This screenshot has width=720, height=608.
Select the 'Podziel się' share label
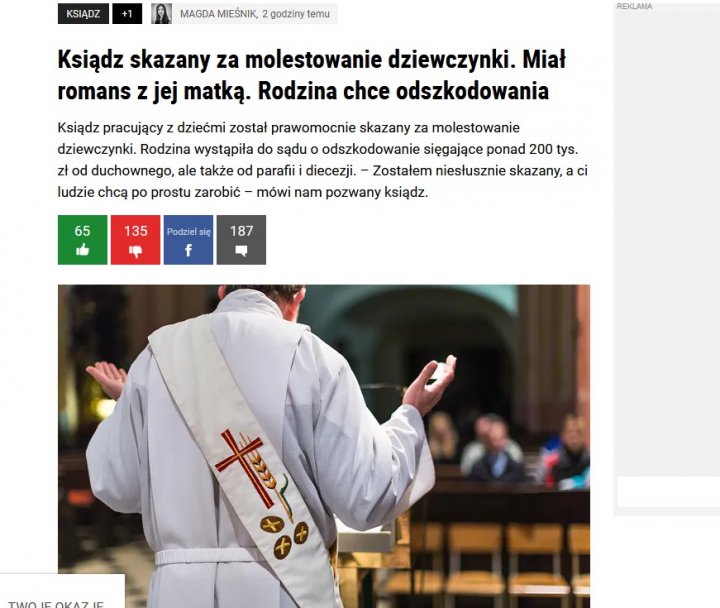(188, 231)
